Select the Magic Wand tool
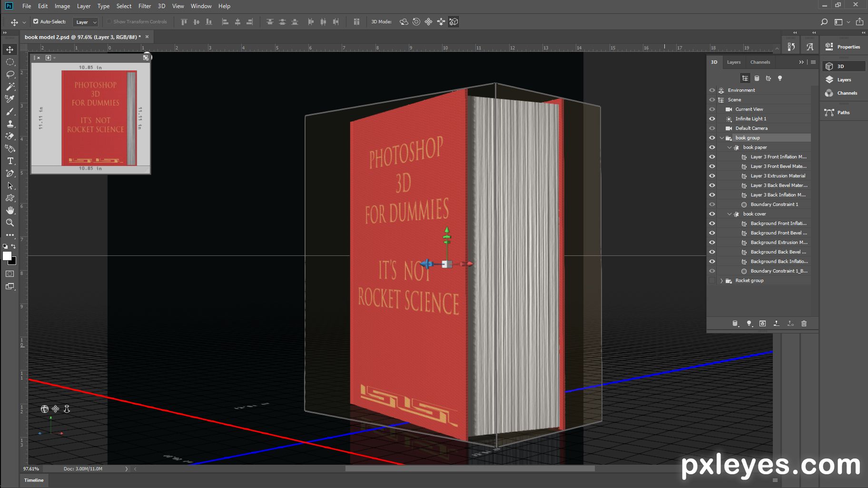The height and width of the screenshot is (488, 868). (x=10, y=87)
